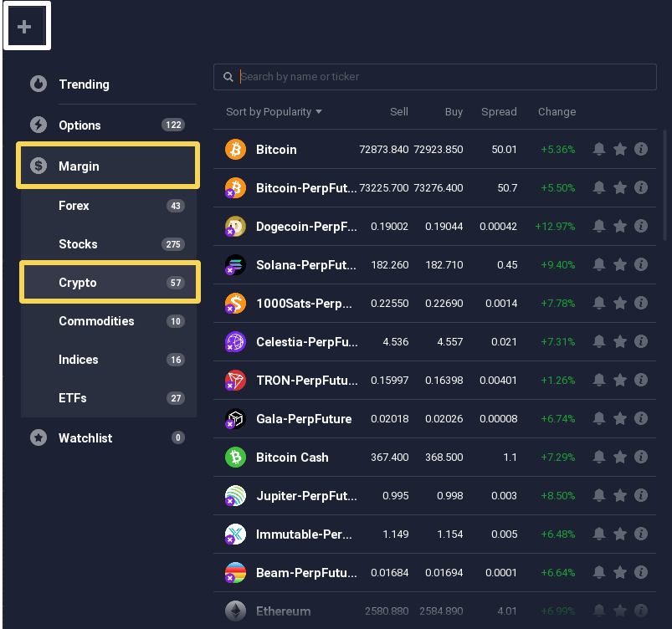Click bell icon on Jupiter-PerpFuture row

point(598,496)
